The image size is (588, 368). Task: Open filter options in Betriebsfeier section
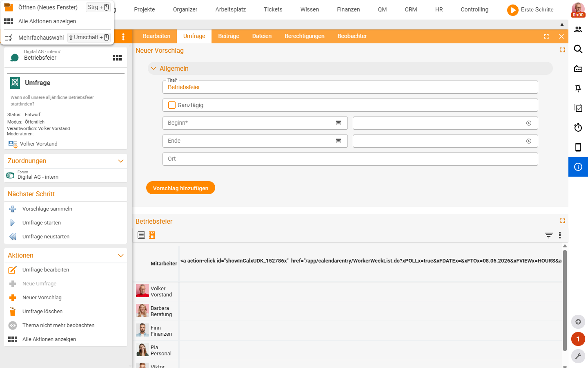549,235
